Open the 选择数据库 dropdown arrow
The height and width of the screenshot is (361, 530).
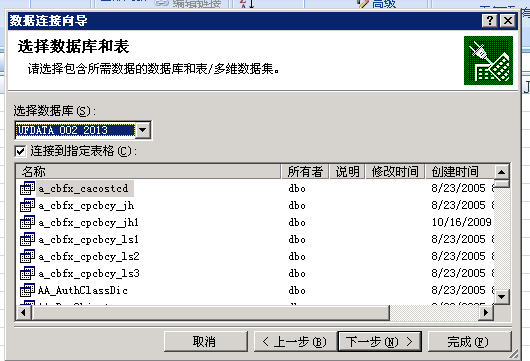[x=143, y=130]
